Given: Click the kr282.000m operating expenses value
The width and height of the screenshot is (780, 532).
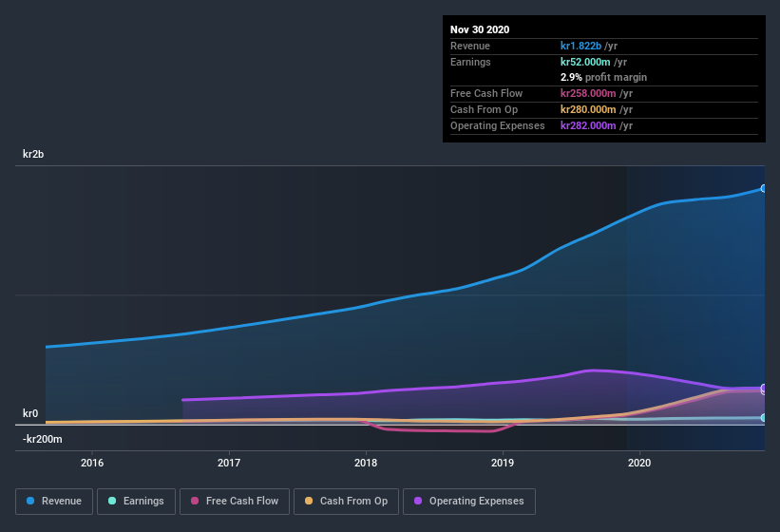Looking at the screenshot, I should coord(588,125).
